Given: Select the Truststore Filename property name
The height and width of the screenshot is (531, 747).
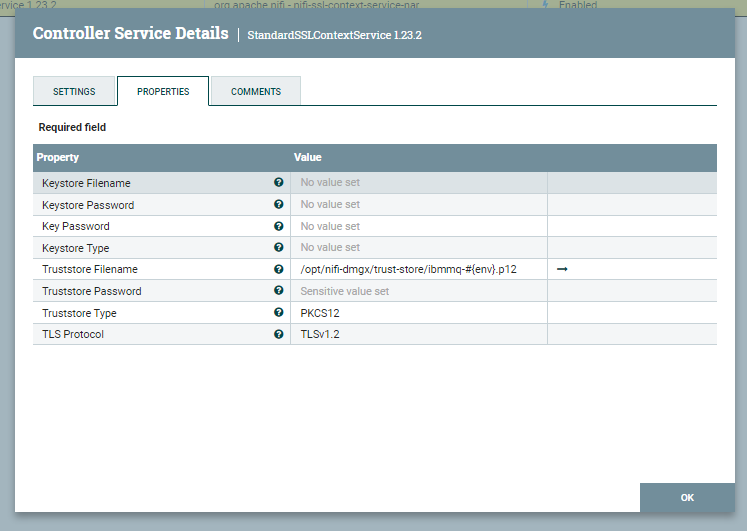Looking at the screenshot, I should pos(90,269).
